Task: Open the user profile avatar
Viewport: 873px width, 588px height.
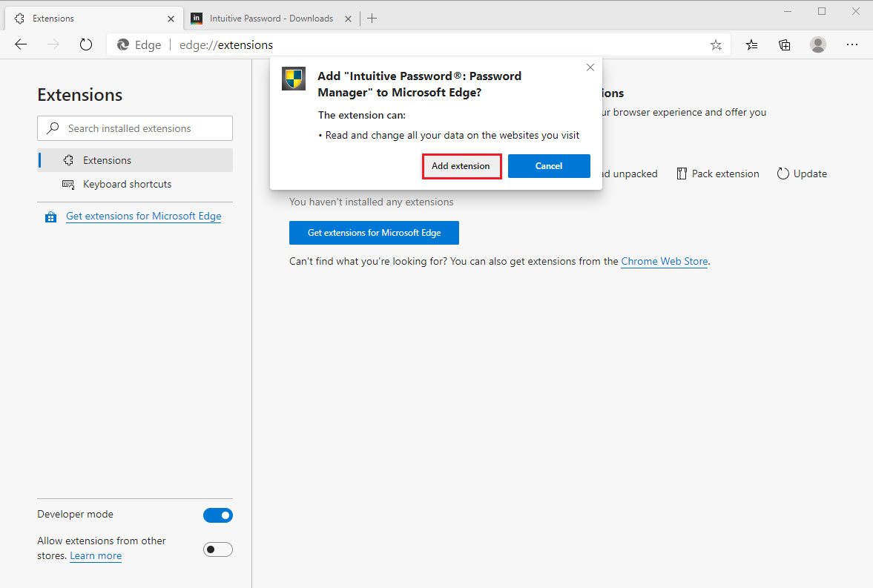Action: click(818, 44)
